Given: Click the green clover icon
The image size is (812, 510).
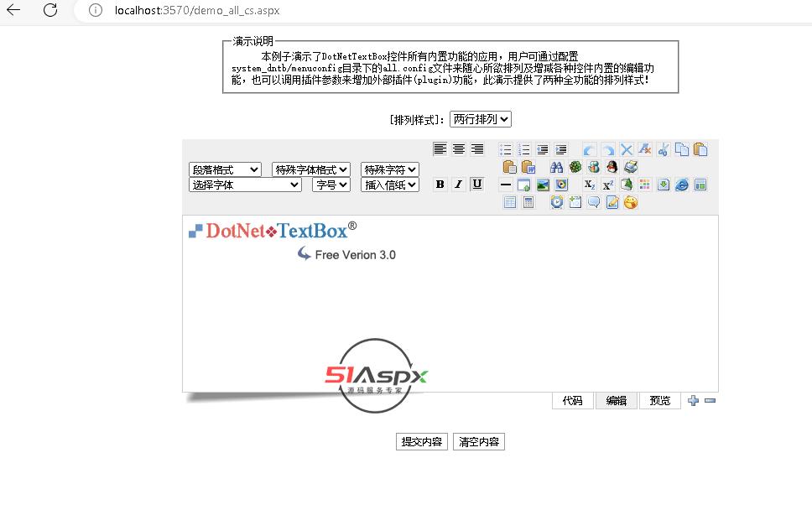Looking at the screenshot, I should pyautogui.click(x=575, y=167).
